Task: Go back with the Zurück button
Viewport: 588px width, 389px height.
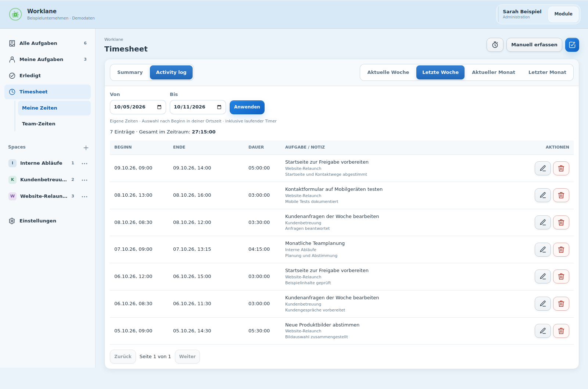Action: (x=123, y=357)
